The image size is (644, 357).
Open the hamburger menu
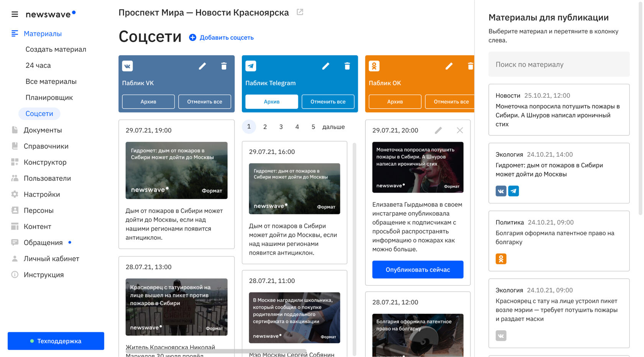[15, 14]
